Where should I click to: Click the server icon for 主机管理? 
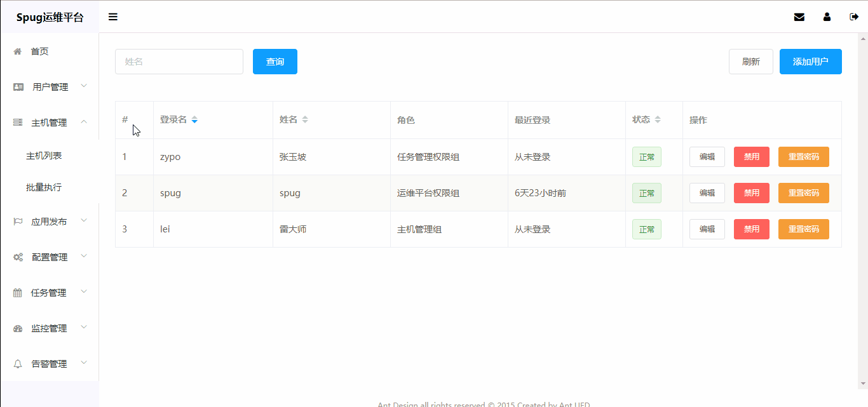[x=18, y=123]
